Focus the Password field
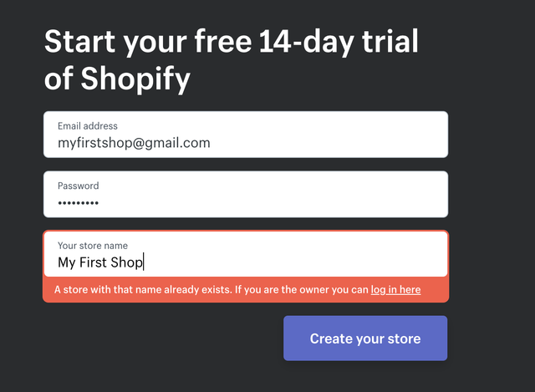Image resolution: width=535 pixels, height=392 pixels. pyautogui.click(x=245, y=195)
